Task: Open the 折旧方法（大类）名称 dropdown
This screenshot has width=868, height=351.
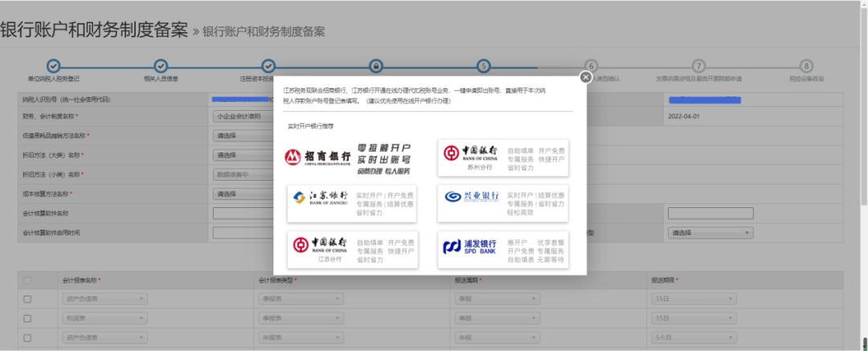Action: [243, 155]
